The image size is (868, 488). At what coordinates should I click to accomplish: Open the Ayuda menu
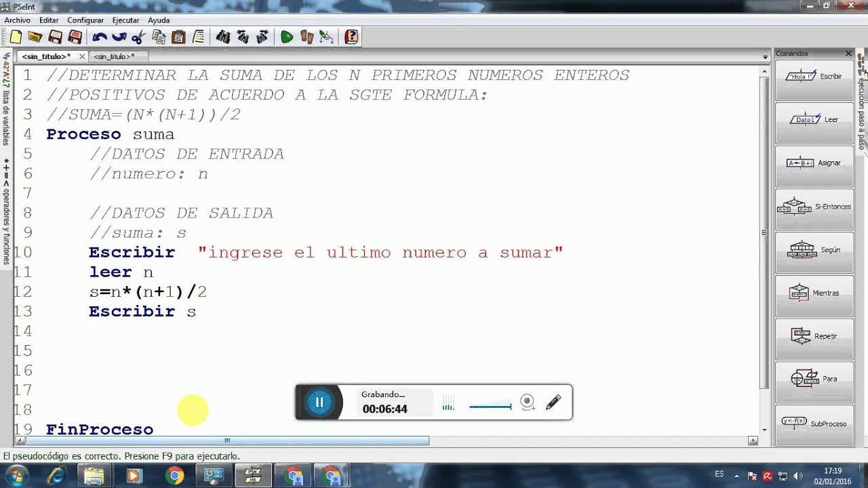tap(159, 20)
